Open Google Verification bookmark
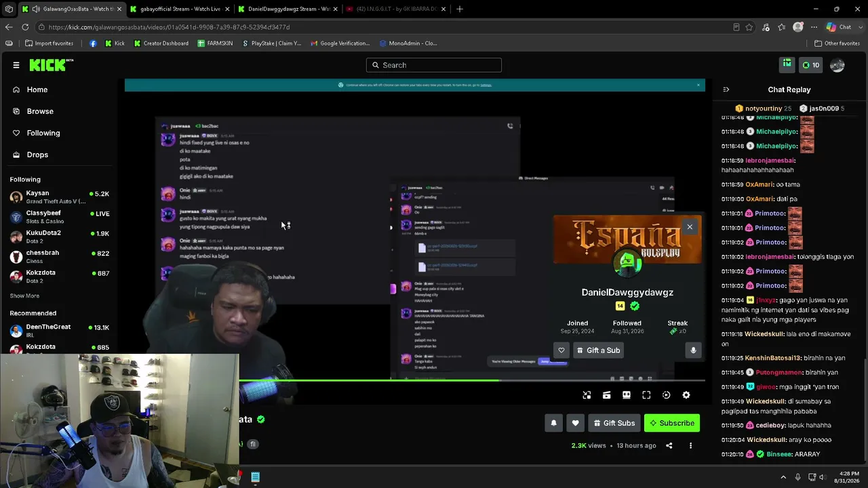 (x=340, y=43)
